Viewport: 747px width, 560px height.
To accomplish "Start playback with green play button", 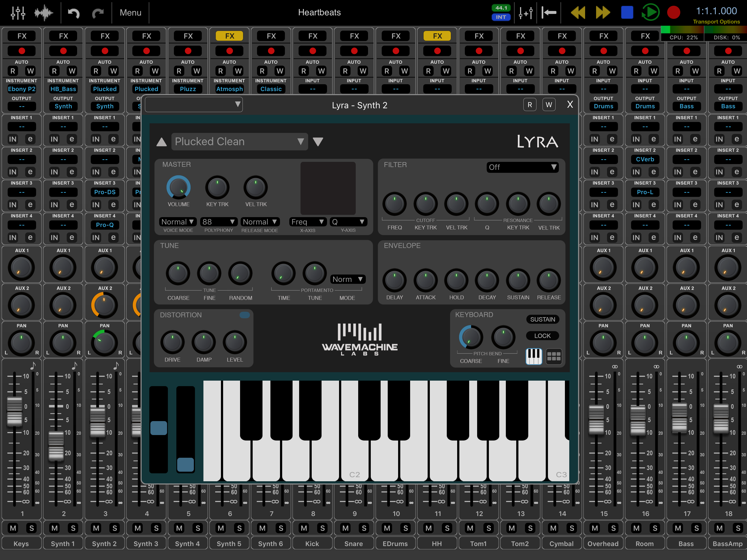I will tap(650, 13).
